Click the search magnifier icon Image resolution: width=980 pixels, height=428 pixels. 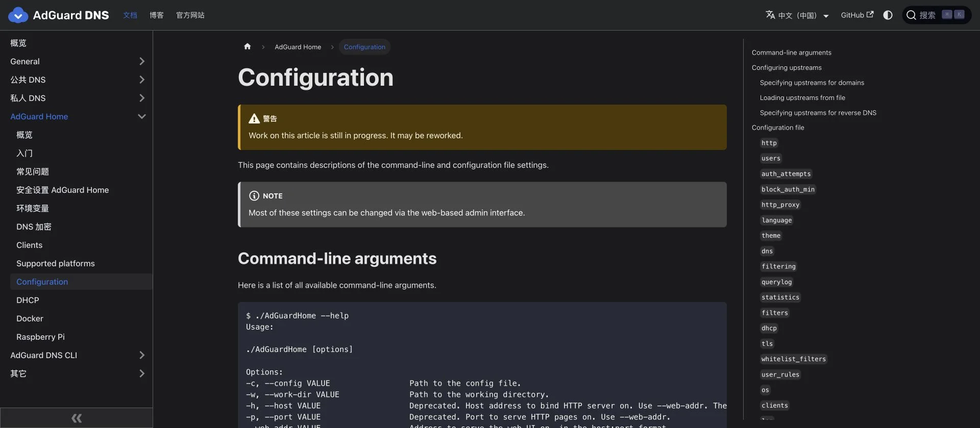tap(911, 15)
